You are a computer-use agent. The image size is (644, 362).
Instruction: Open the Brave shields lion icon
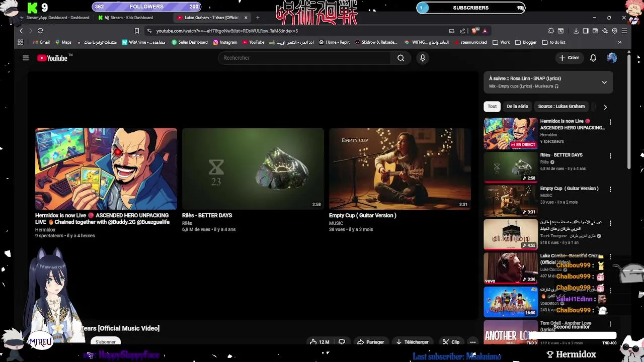pyautogui.click(x=474, y=31)
